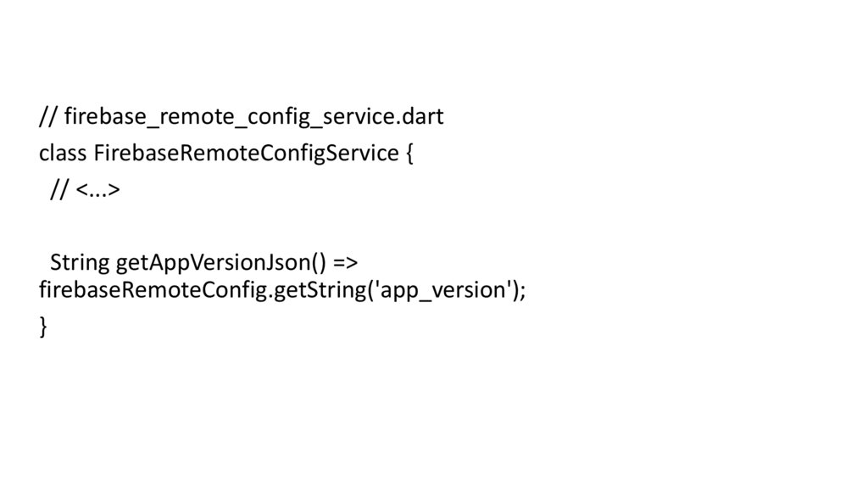The width and height of the screenshot is (868, 487).
Task: Click the semicolon ending the getString statement
Action: [522, 289]
